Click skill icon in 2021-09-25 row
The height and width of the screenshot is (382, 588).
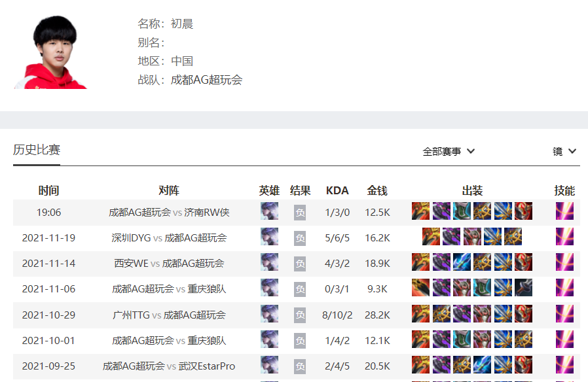(564, 364)
